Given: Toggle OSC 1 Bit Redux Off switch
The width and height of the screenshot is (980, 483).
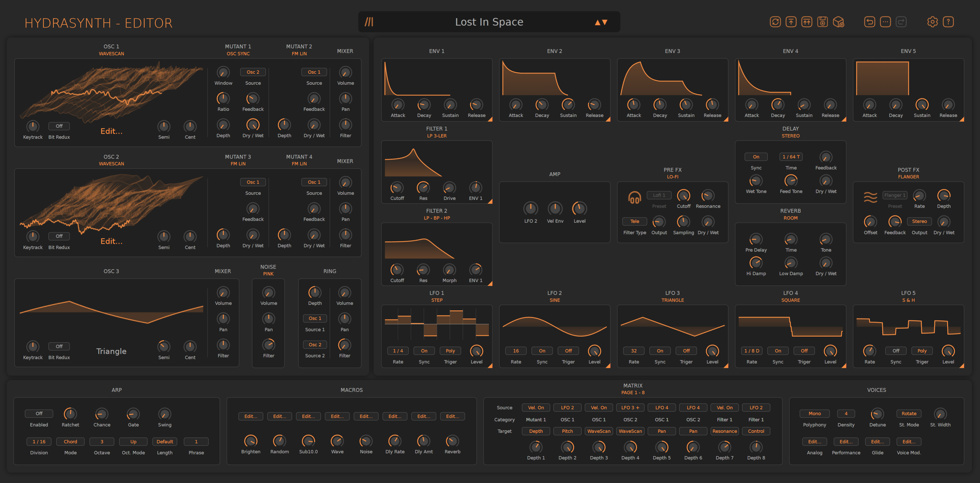Looking at the screenshot, I should tap(59, 126).
